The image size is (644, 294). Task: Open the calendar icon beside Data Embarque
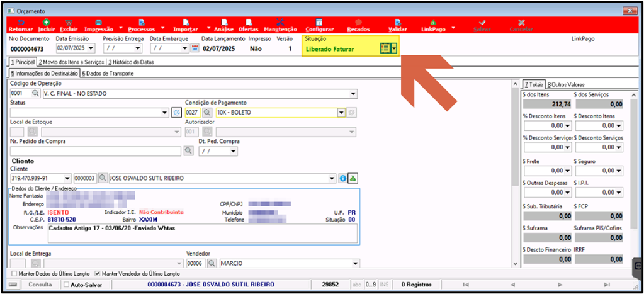coord(195,49)
